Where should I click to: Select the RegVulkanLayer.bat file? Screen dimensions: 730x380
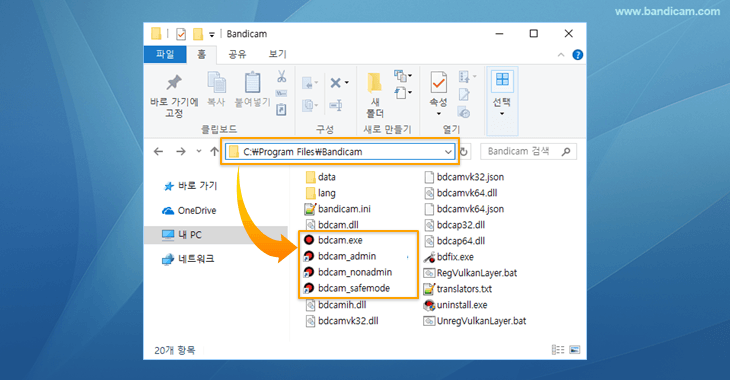[x=470, y=273]
